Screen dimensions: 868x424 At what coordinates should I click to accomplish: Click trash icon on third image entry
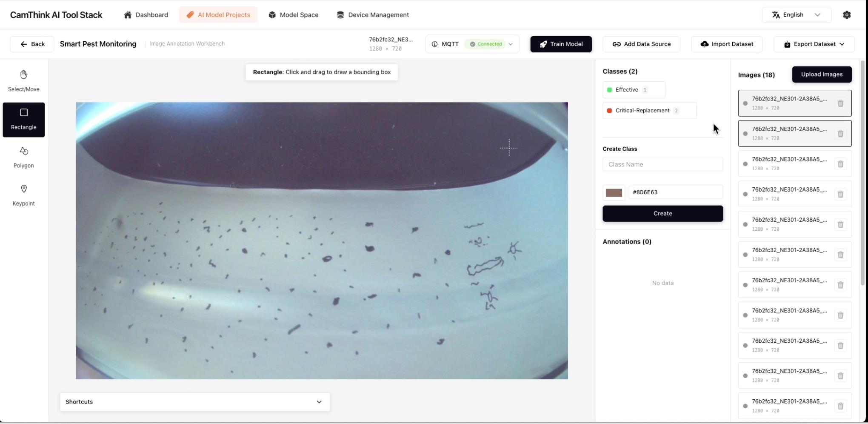point(840,164)
